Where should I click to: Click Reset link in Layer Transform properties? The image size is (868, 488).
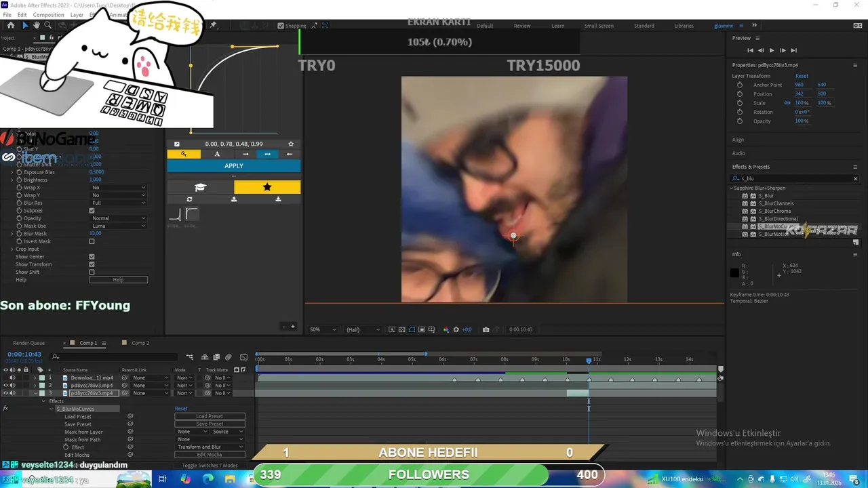click(802, 76)
